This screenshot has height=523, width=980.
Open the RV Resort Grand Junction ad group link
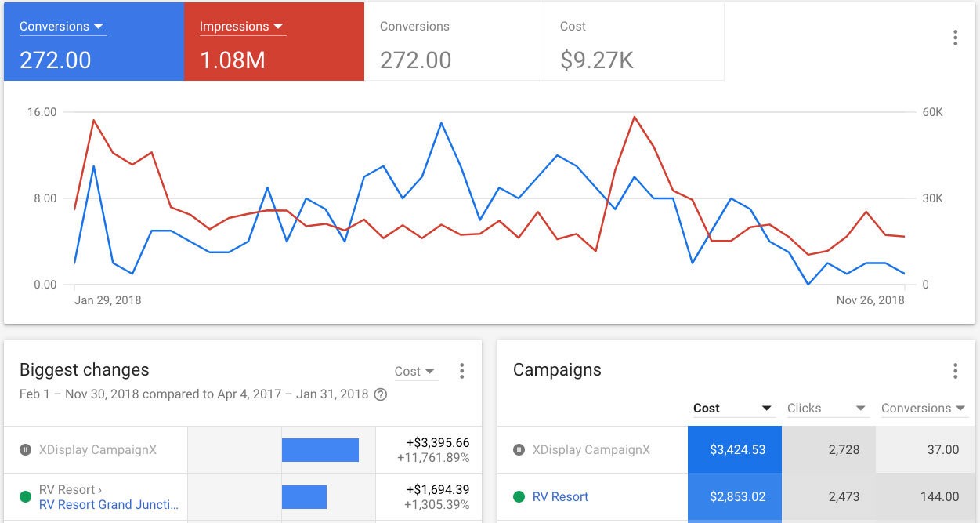point(109,504)
